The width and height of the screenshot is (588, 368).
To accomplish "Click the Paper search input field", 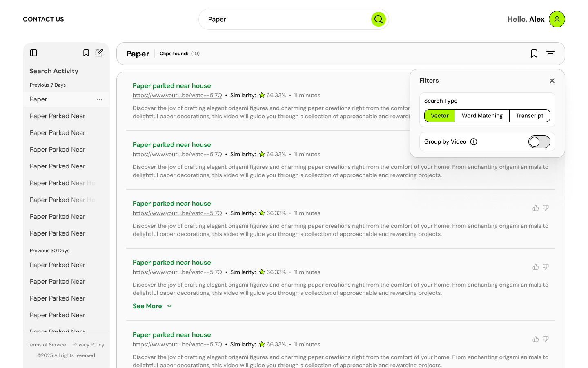I will tap(286, 19).
